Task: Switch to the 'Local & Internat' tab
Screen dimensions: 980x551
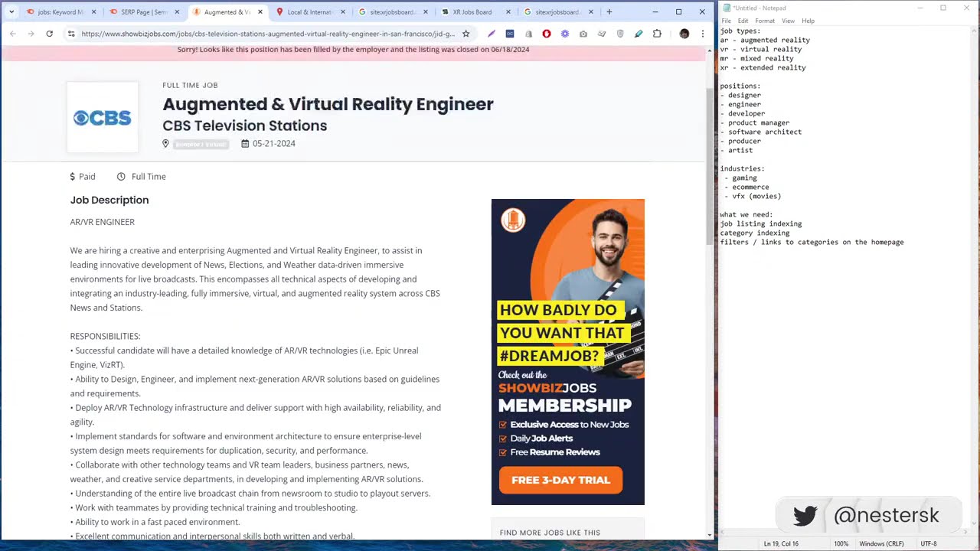Action: pyautogui.click(x=310, y=12)
